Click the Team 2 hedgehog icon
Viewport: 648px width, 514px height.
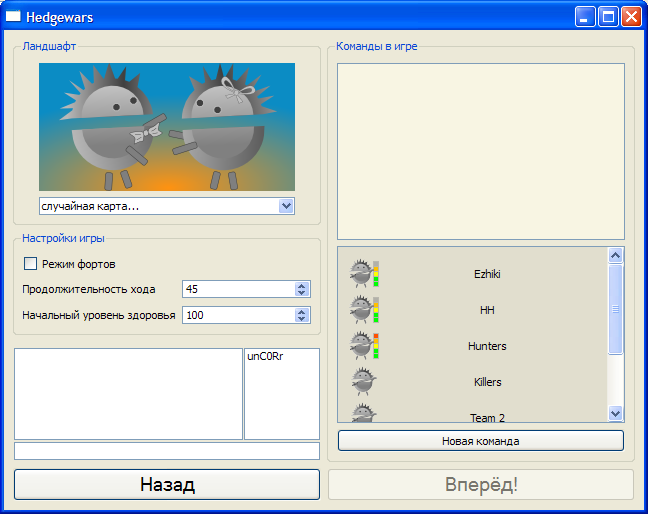[x=361, y=413]
